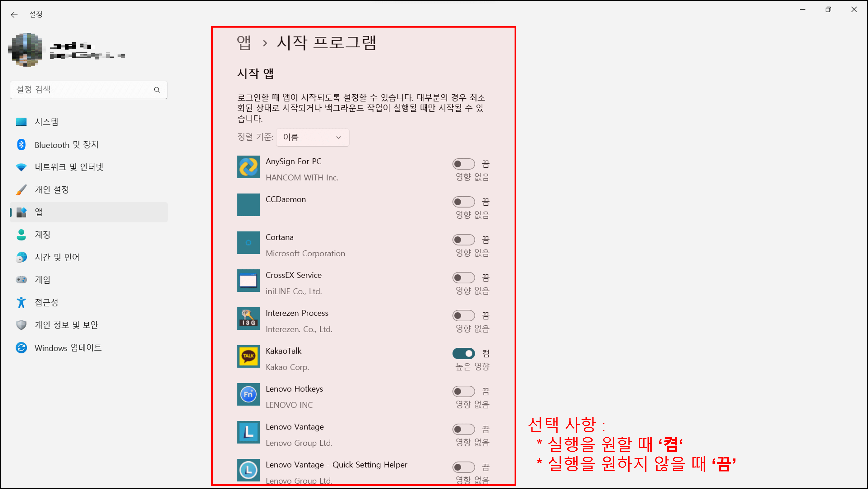
Task: Click the Kakao Corp. publisher text
Action: coord(287,367)
